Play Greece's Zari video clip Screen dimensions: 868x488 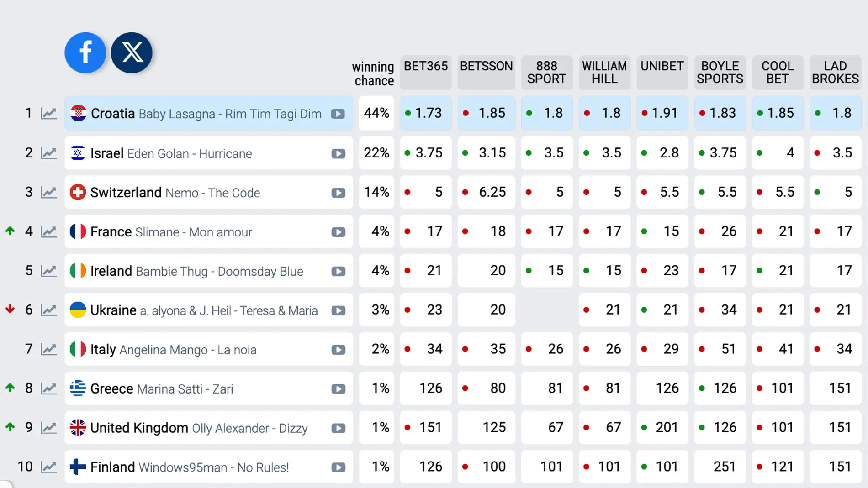pos(338,389)
